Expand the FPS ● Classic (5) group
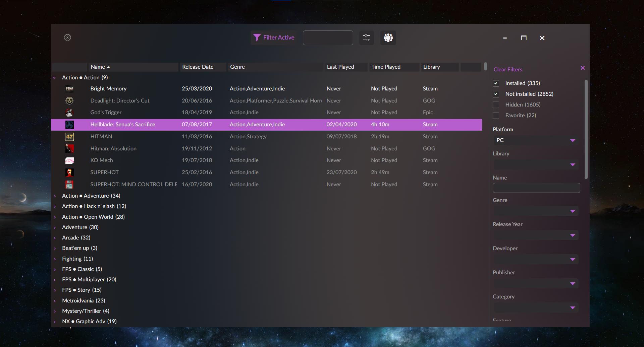 click(x=54, y=269)
